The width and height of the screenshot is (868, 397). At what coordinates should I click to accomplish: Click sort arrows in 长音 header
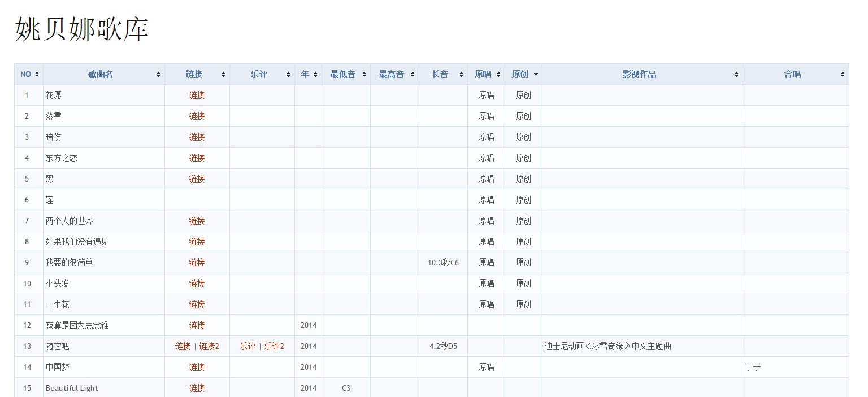click(x=461, y=75)
